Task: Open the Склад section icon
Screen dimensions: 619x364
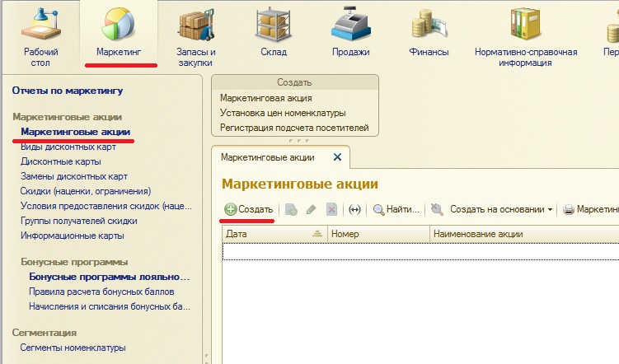Action: tap(271, 26)
